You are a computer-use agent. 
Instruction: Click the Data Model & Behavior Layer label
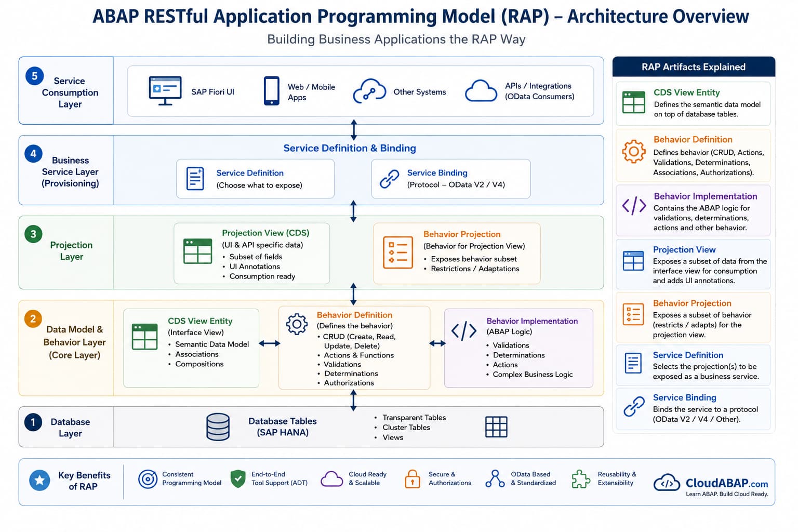(75, 342)
